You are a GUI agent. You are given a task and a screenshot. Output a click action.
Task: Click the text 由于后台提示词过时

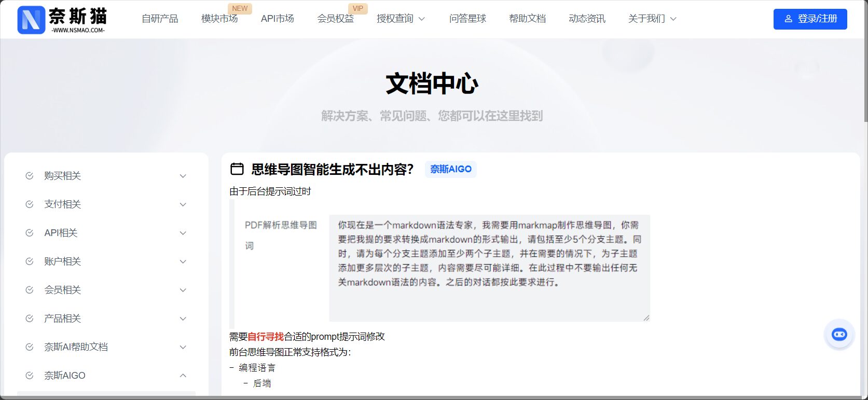point(270,191)
